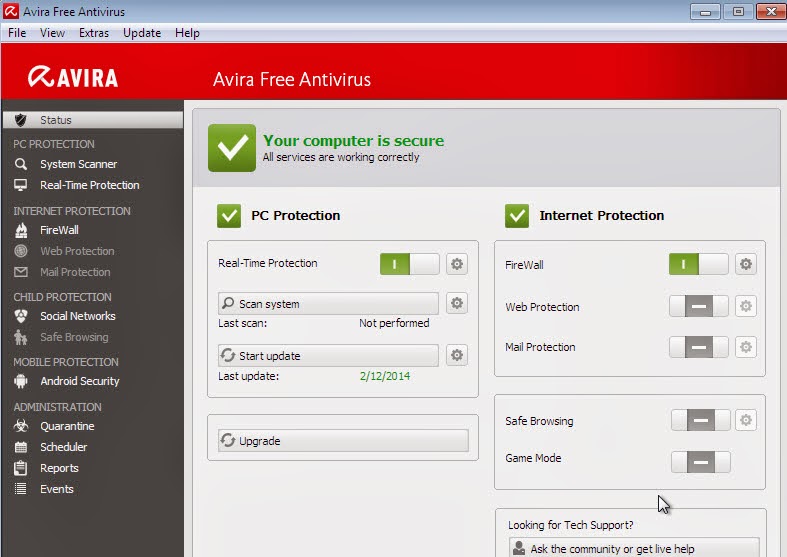Click the FireWall flame icon in sidebar

click(x=21, y=230)
